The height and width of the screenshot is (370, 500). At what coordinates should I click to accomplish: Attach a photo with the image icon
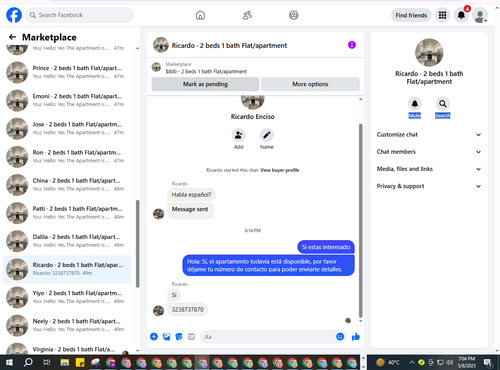click(x=166, y=337)
